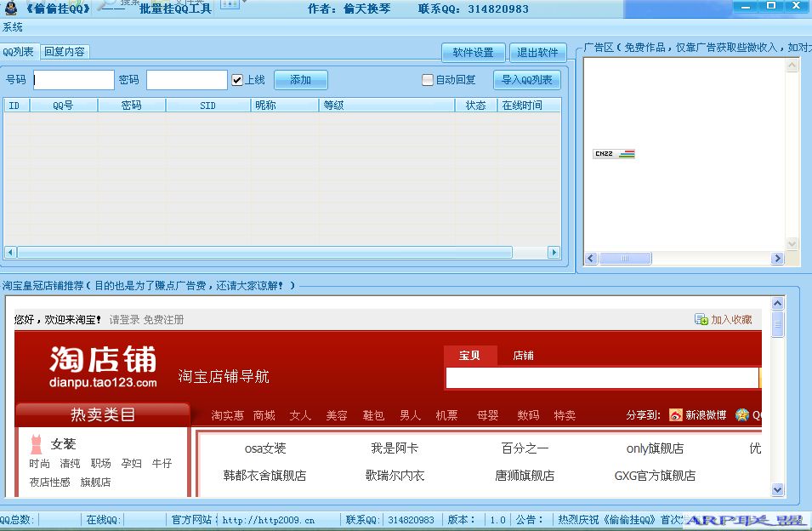Screen dimensions: 812x531
Task: Sort by the QQ号 column header
Action: 63,106
